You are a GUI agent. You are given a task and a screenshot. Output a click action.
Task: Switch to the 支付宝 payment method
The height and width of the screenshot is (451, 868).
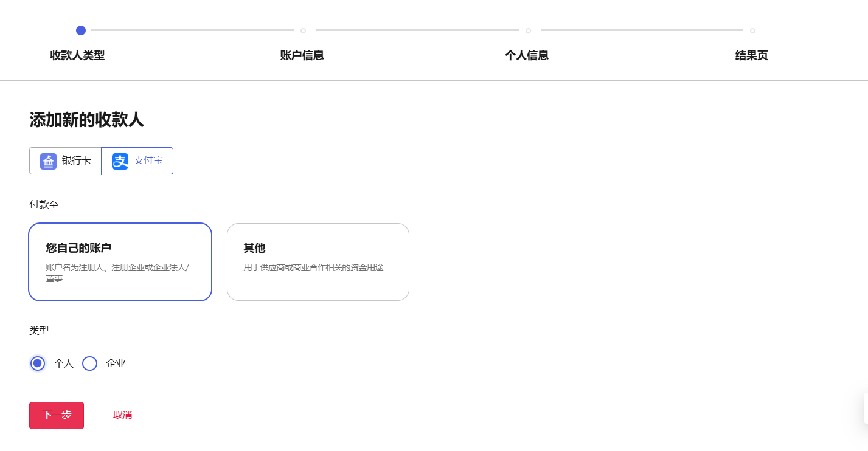[137, 160]
